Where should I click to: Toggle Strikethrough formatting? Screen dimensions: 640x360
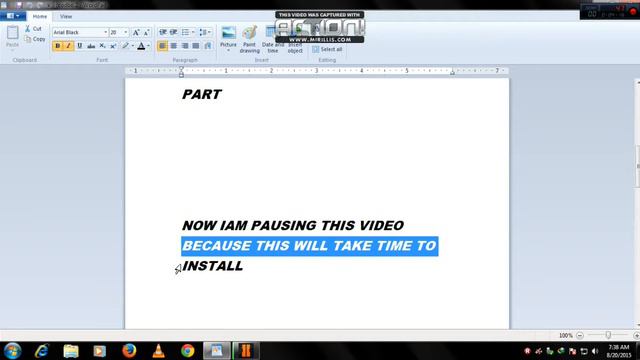[91, 46]
